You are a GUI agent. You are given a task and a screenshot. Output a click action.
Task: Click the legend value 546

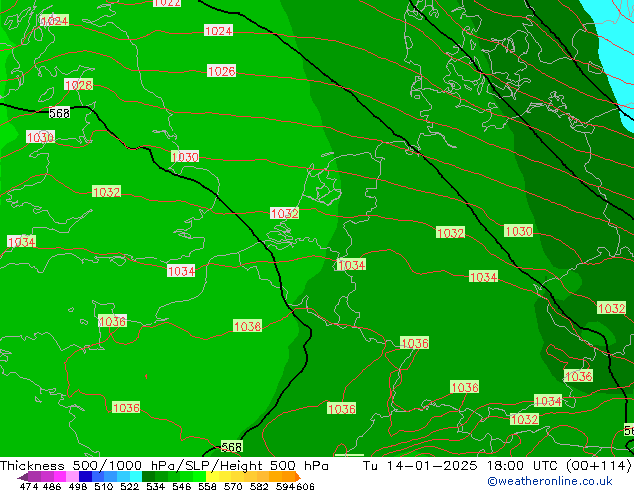[x=181, y=486]
